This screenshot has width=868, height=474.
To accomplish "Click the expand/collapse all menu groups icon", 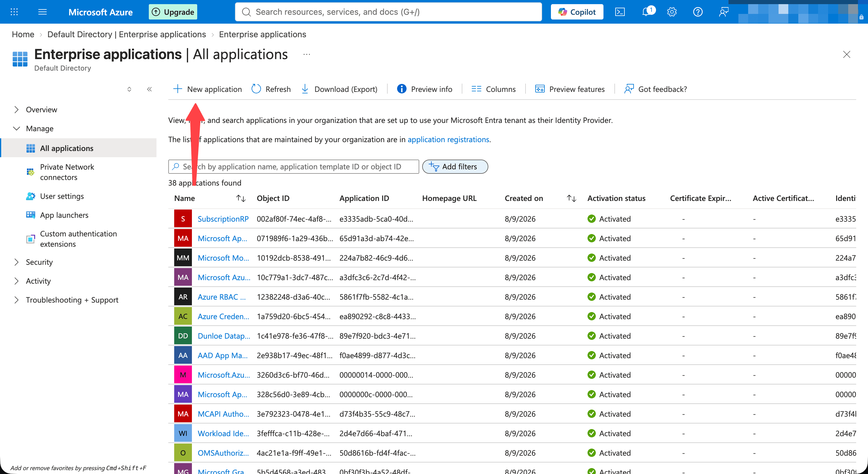I will coord(129,89).
